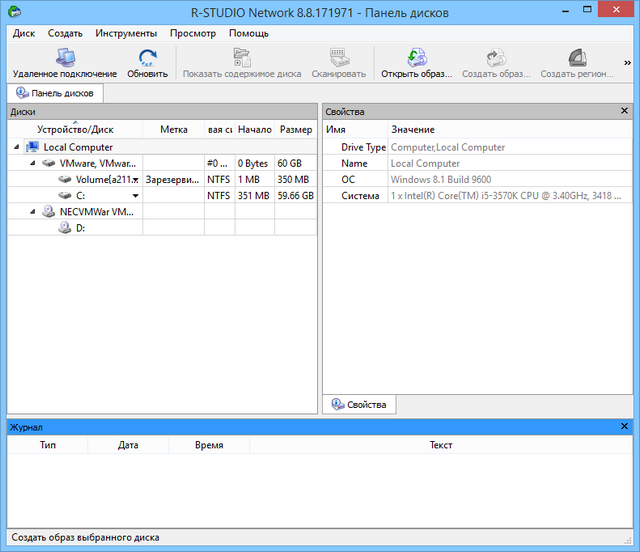Viewport: 640px width, 552px height.
Task: Click the Создать образ toolbar icon
Action: point(496,58)
